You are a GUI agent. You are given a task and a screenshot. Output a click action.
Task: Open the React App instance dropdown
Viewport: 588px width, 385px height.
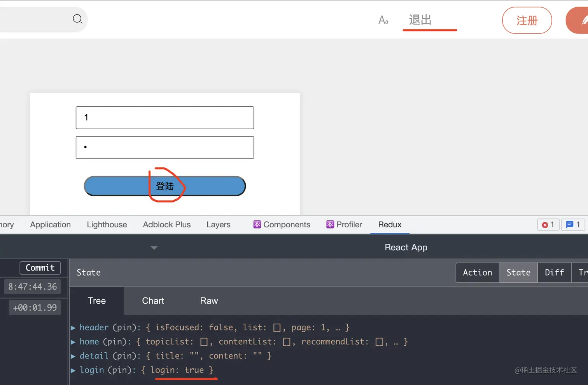coord(406,247)
